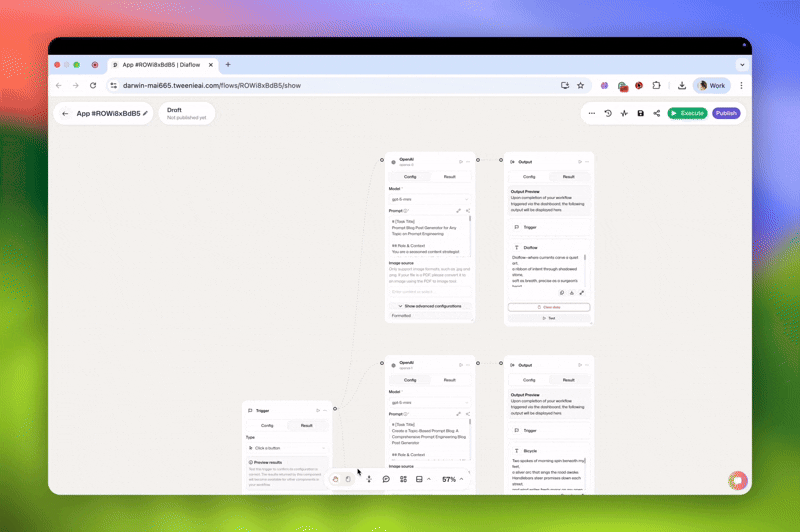Switch to Result tab in top OpenAI node
This screenshot has width=800, height=532.
tap(449, 176)
